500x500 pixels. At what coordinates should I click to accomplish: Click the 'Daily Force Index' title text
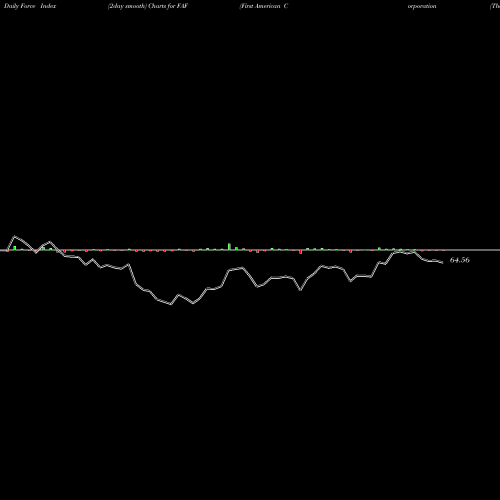[x=30, y=6]
